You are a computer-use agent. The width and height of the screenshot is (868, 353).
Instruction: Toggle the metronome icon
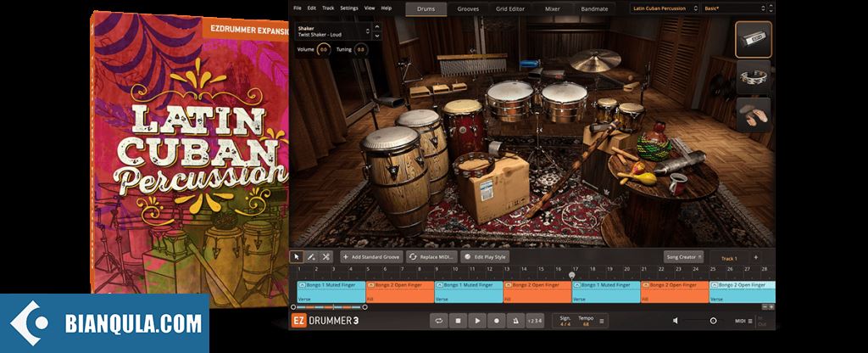point(515,321)
